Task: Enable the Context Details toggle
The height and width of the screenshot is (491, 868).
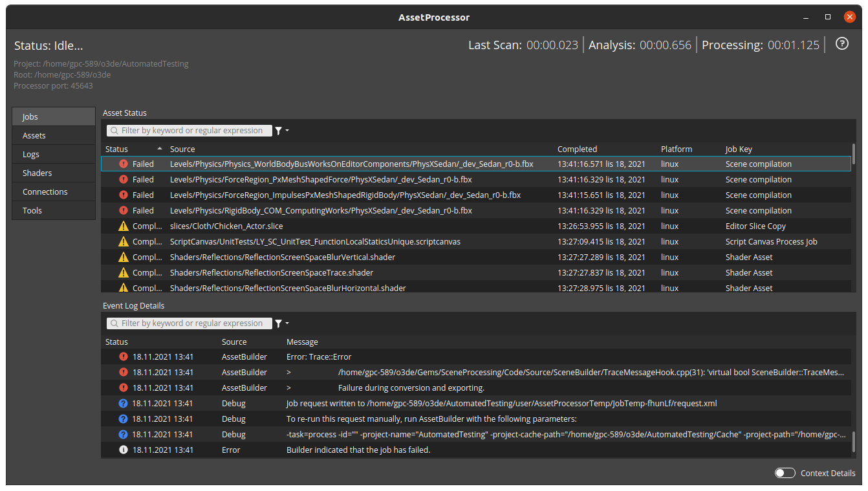Action: click(785, 473)
